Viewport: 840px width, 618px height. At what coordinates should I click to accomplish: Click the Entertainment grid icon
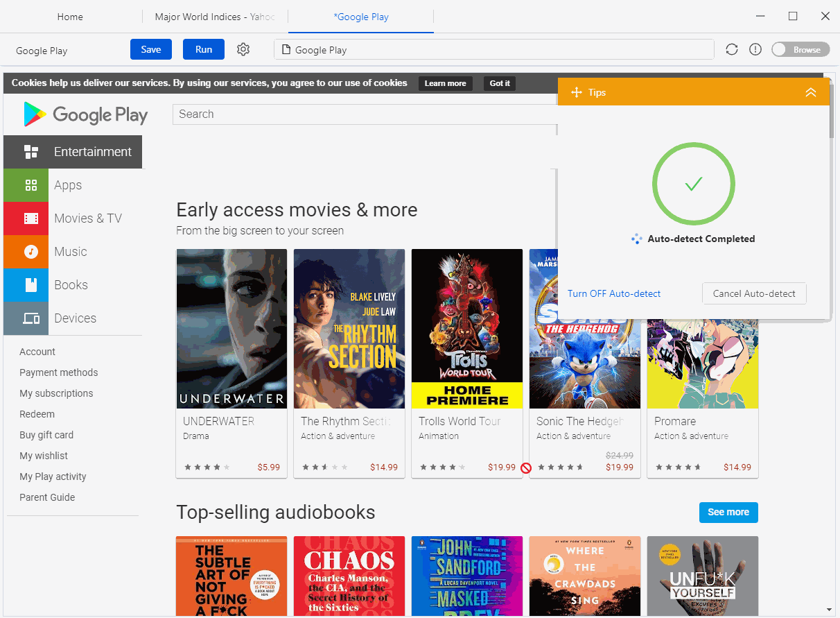[30, 151]
